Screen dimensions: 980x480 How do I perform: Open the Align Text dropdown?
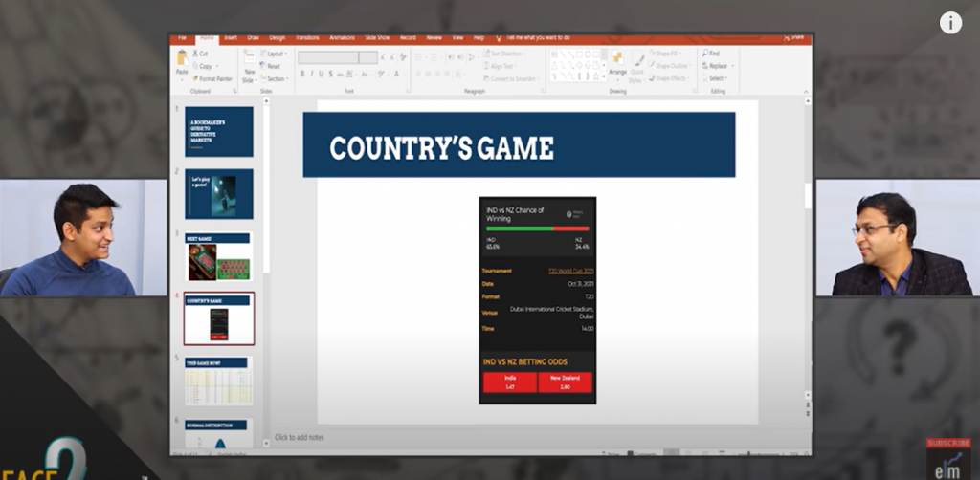point(500,66)
